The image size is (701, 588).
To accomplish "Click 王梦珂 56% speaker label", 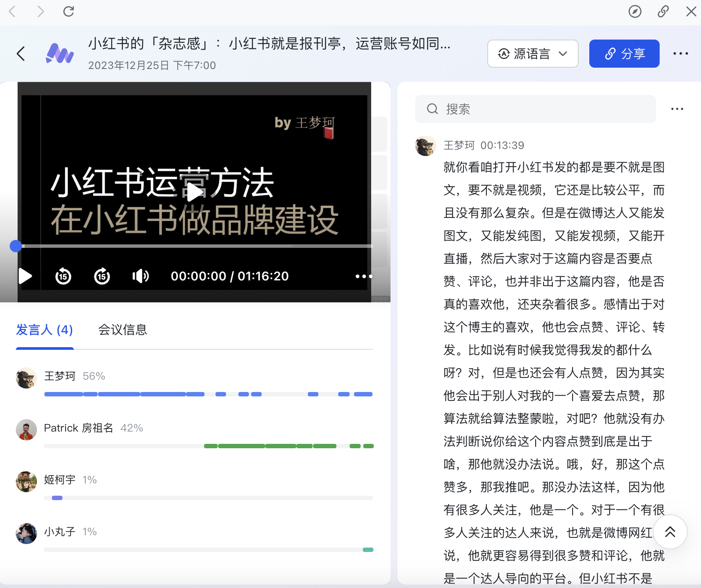I will coord(74,376).
